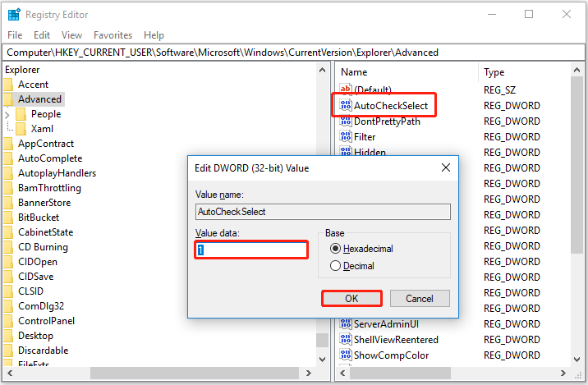Click the tree pane horizontal scrollbar thumb
Image resolution: width=588 pixels, height=385 pixels.
[x=195, y=373]
